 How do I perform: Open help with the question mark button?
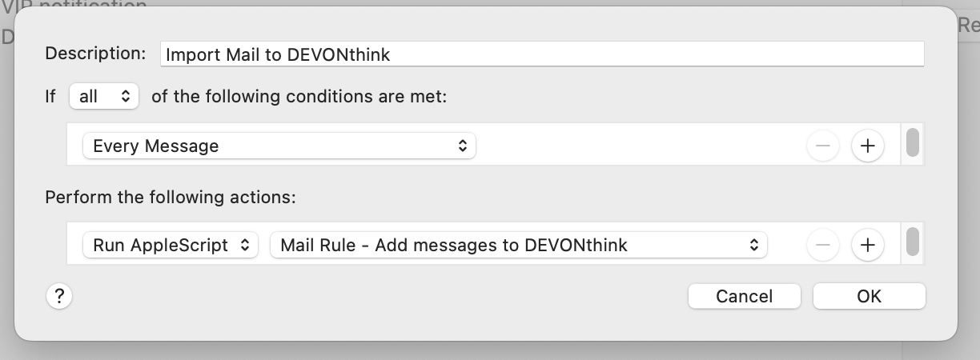coord(59,296)
